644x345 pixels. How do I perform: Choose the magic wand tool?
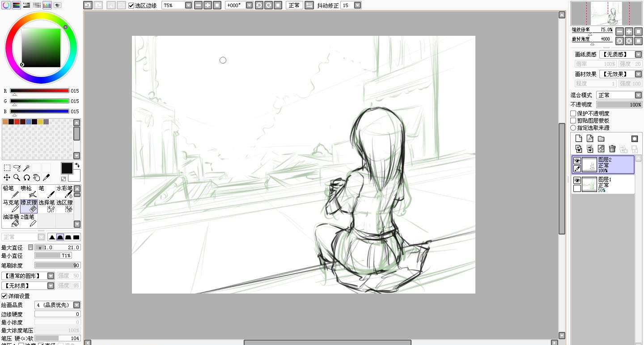point(27,168)
